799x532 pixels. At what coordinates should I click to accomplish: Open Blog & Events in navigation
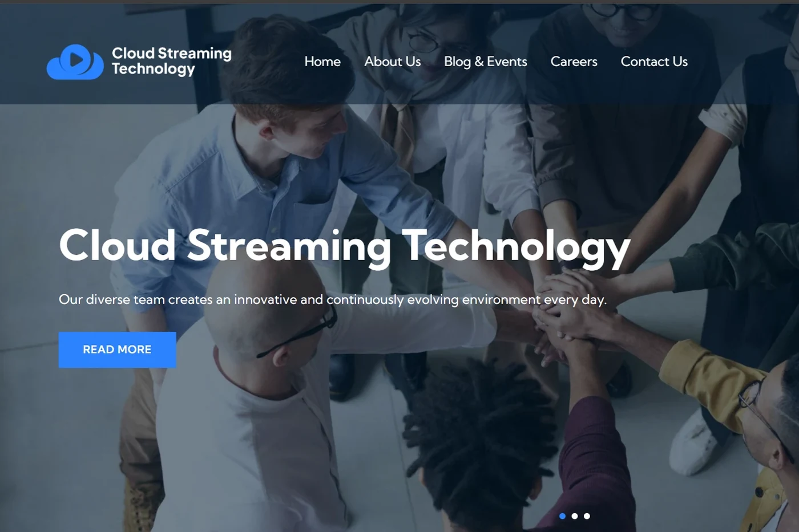click(x=486, y=62)
